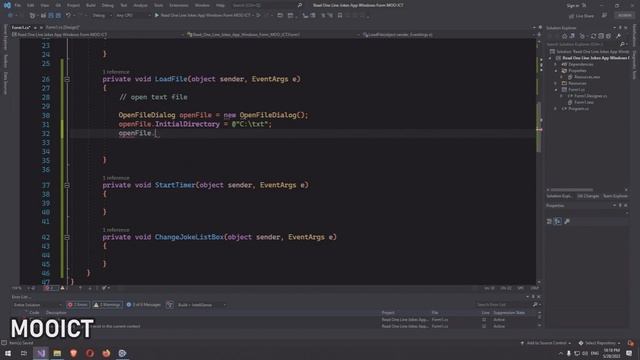
Task: Click the Solution Explorer Home icon
Action: pyautogui.click(x=565, y=36)
